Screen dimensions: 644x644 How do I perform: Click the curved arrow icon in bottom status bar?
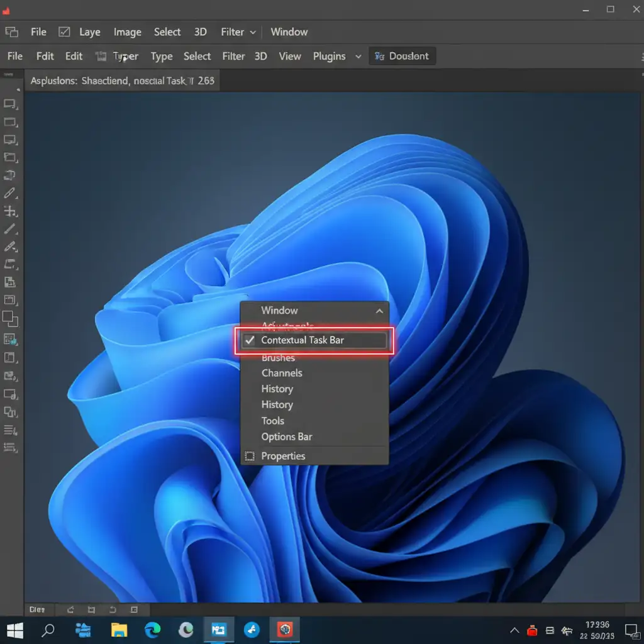[x=113, y=609]
